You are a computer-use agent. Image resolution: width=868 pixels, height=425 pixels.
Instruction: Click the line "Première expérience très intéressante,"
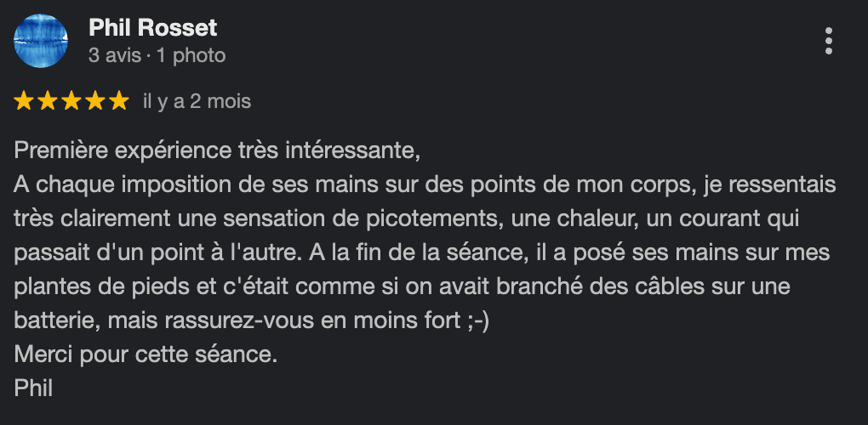coord(218,153)
